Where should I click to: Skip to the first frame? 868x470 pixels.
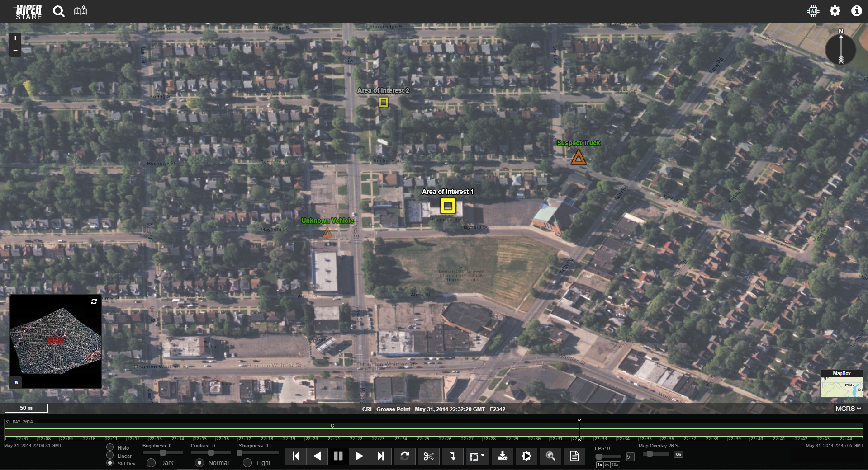click(x=296, y=456)
